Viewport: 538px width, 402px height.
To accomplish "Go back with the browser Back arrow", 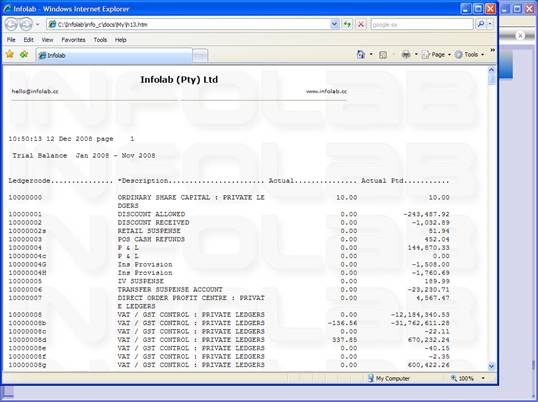I will (x=11, y=24).
